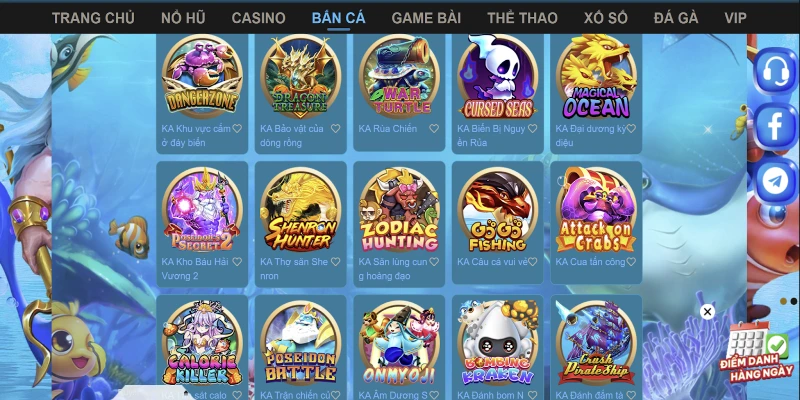Close the daily check-in popup

[707, 312]
